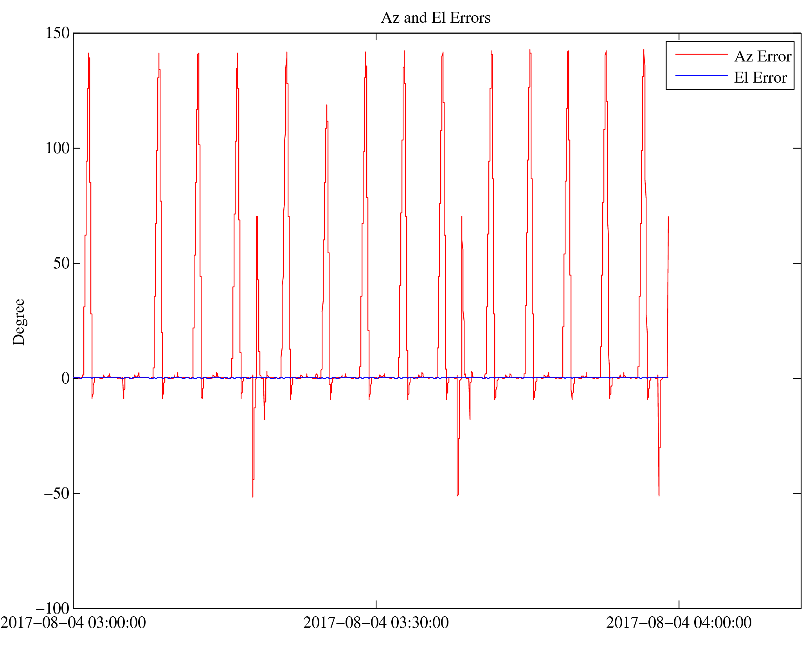812x659 pixels.
Task: Select the 'Az Error' legend label
Action: [763, 56]
